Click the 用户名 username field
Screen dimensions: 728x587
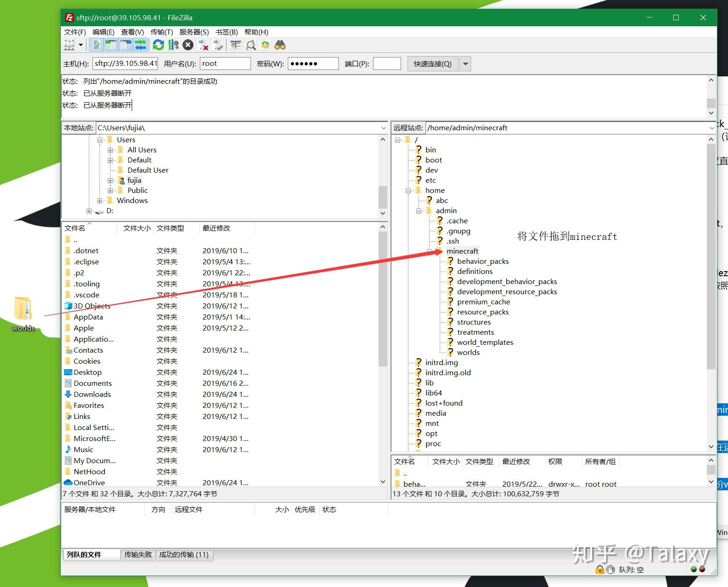click(225, 64)
